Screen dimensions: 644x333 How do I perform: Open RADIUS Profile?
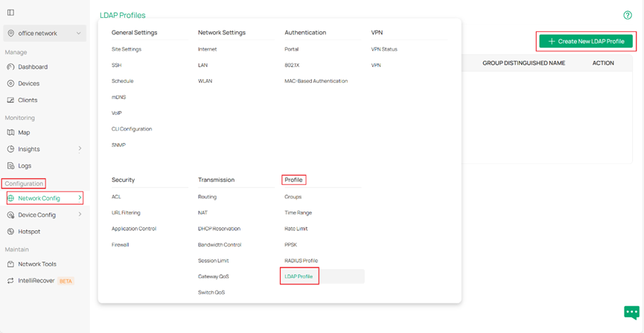coord(302,261)
